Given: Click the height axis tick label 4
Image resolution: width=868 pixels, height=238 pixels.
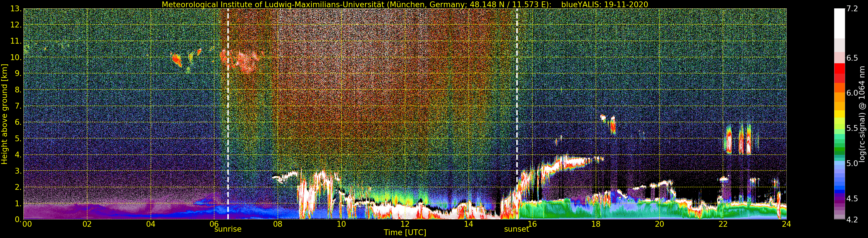Looking at the screenshot, I should (18, 155).
